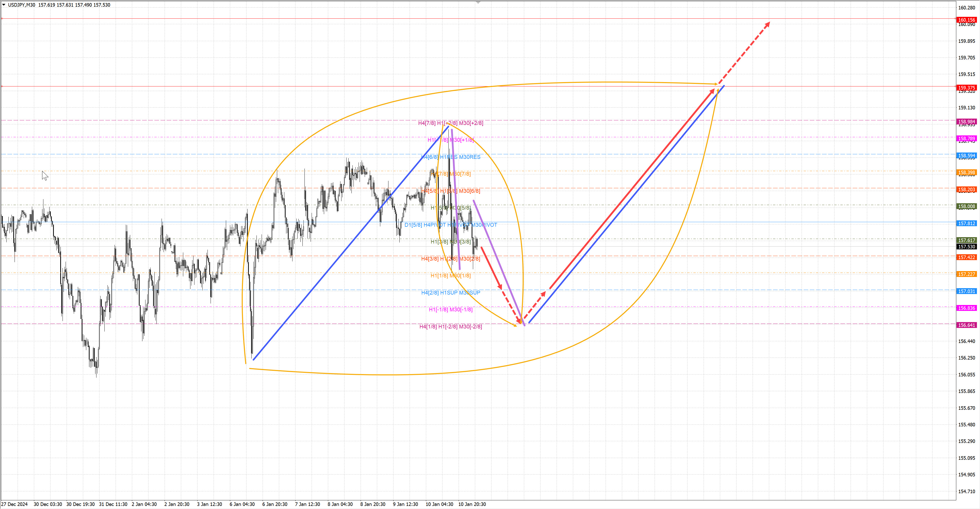Click the 6 Jan 04:30 time axis label
The width and height of the screenshot is (980, 509).
point(242,504)
